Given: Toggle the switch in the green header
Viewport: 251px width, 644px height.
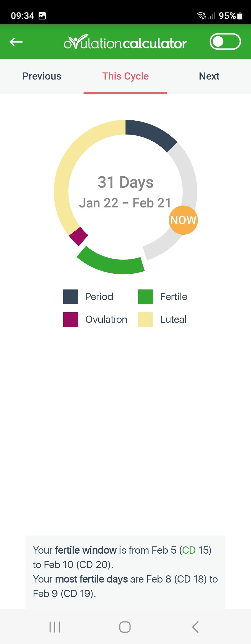Looking at the screenshot, I should click(225, 42).
